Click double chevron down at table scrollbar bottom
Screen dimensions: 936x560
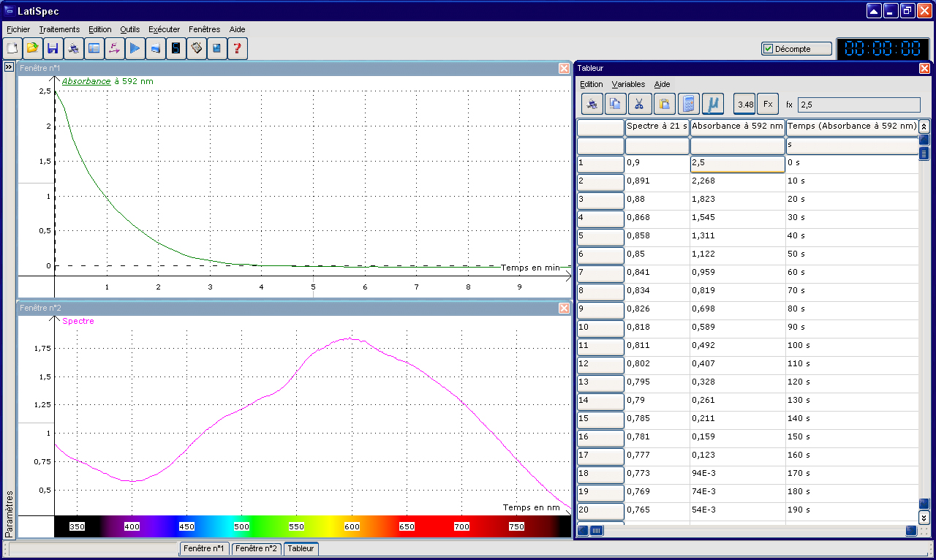point(924,517)
